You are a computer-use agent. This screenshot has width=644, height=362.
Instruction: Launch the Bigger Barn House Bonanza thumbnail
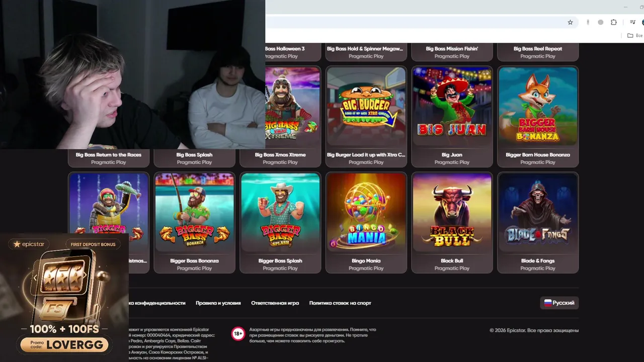tap(538, 107)
